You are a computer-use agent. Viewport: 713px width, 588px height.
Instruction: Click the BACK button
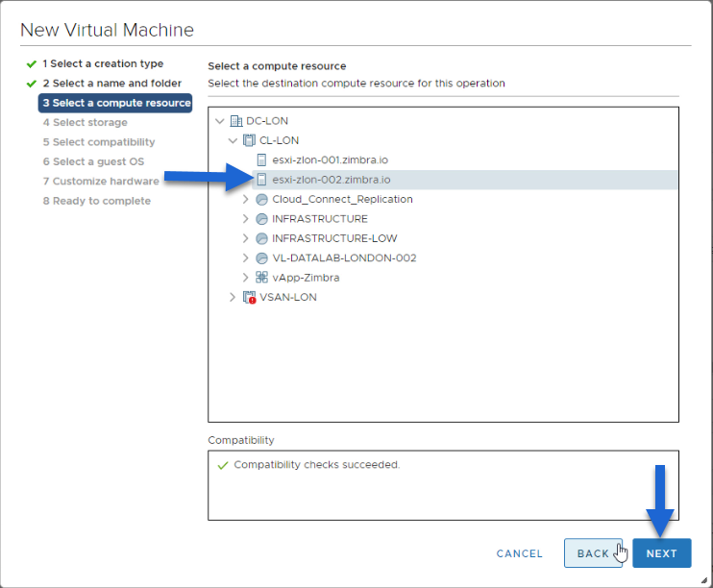click(593, 553)
